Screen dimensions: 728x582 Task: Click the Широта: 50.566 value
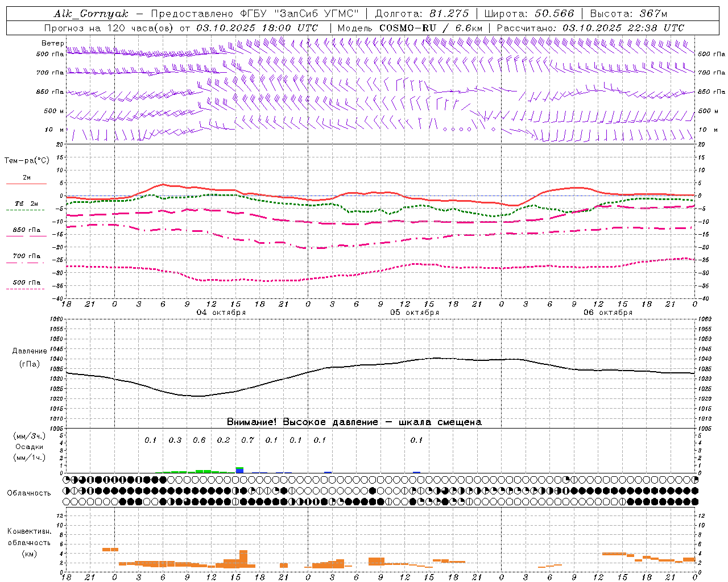(x=529, y=14)
